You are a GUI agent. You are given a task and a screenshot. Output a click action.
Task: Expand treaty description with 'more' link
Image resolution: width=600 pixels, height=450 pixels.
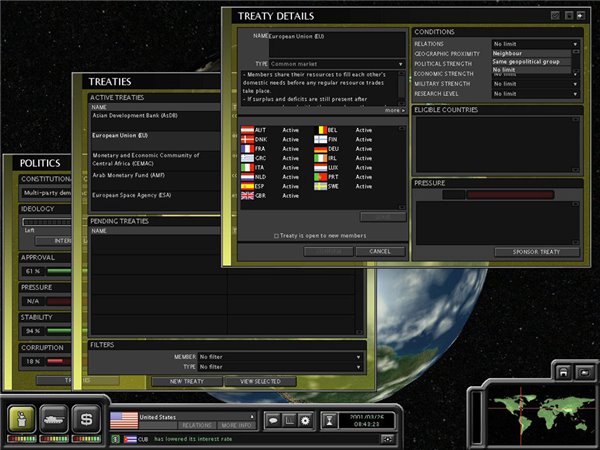395,110
